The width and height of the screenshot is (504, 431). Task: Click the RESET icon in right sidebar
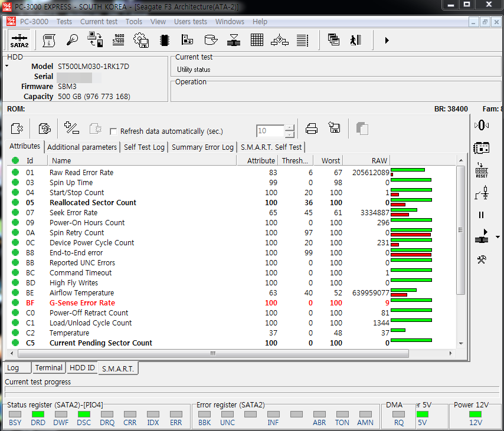(x=482, y=170)
